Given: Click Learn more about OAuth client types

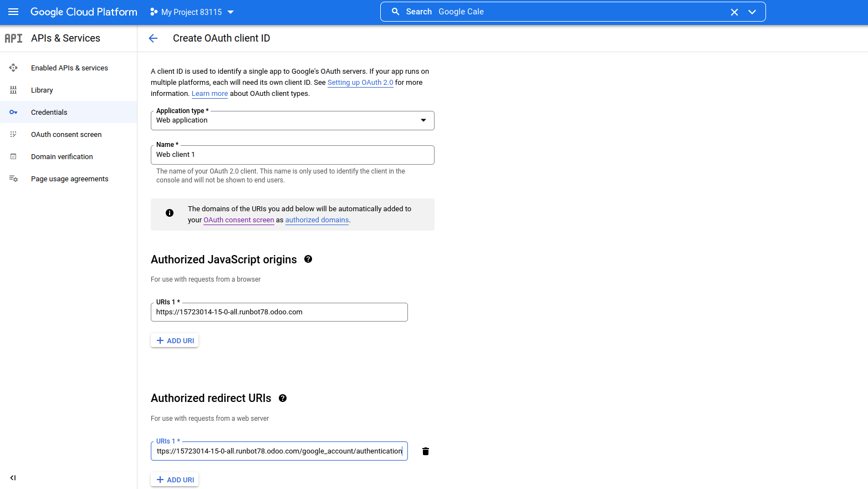Looking at the screenshot, I should click(x=210, y=94).
